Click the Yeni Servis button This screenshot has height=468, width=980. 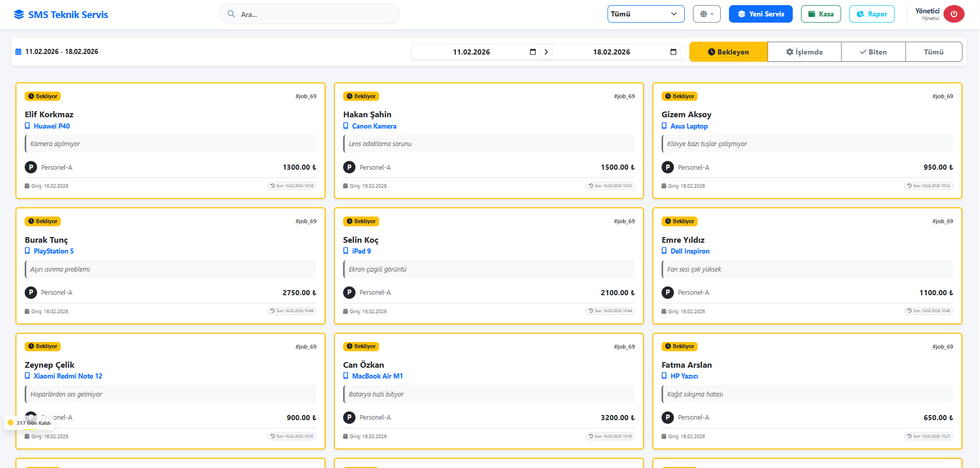pyautogui.click(x=760, y=14)
